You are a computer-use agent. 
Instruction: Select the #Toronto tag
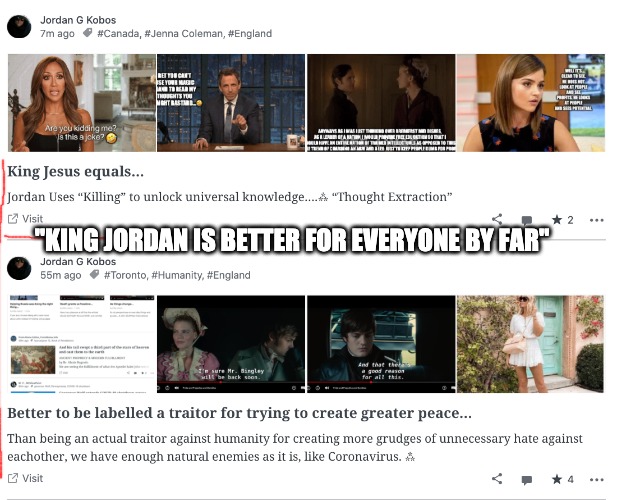126,275
